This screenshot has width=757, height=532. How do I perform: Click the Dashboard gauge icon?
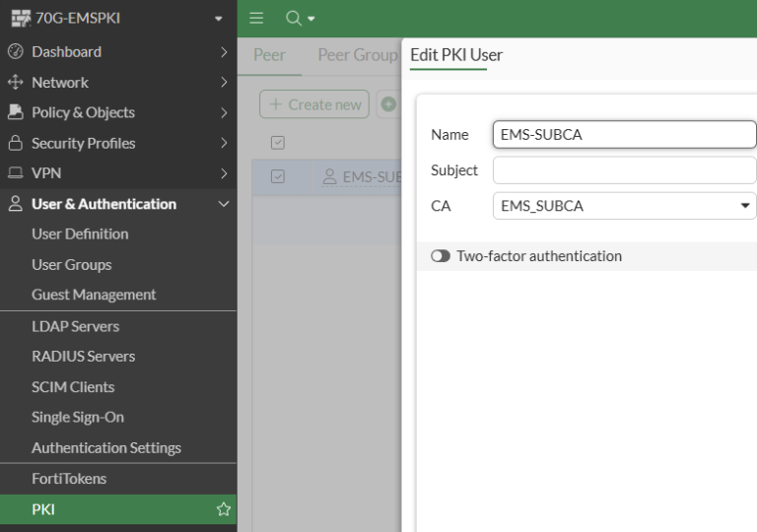pyautogui.click(x=16, y=51)
